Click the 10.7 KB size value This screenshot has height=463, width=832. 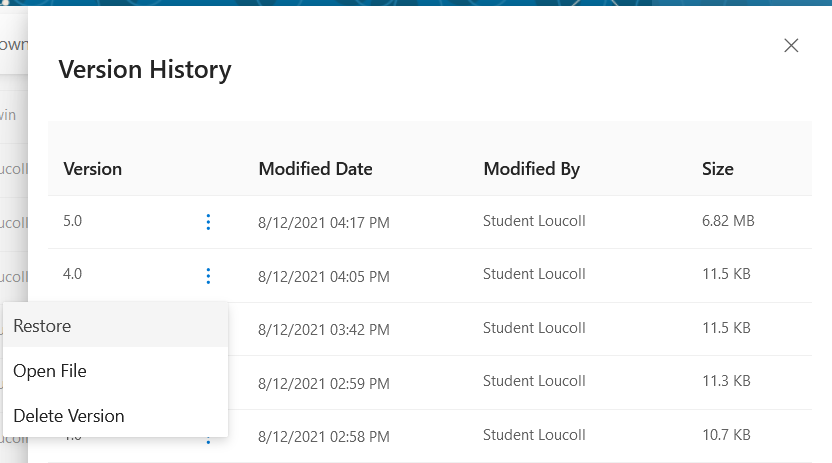pos(726,435)
